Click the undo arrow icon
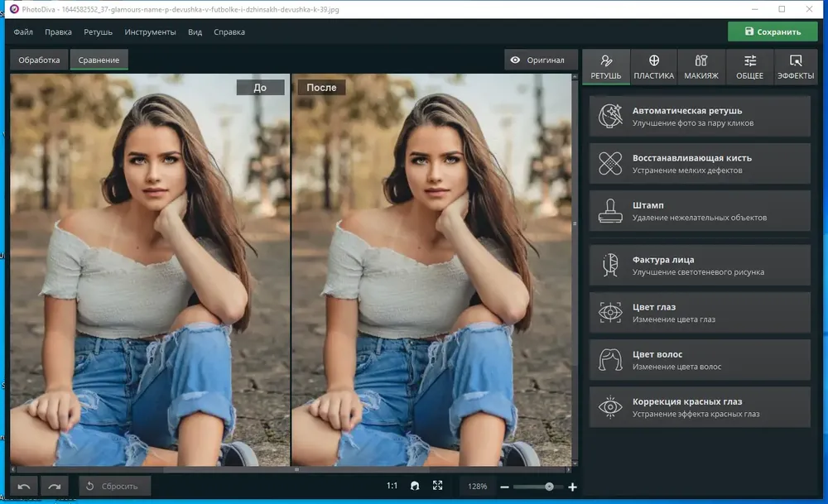828x504 pixels. pos(24,486)
